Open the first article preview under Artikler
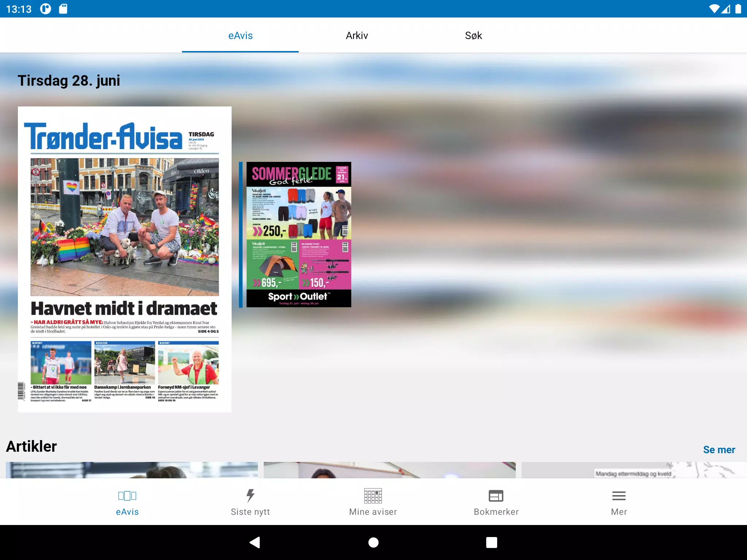The height and width of the screenshot is (560, 747). (132, 470)
